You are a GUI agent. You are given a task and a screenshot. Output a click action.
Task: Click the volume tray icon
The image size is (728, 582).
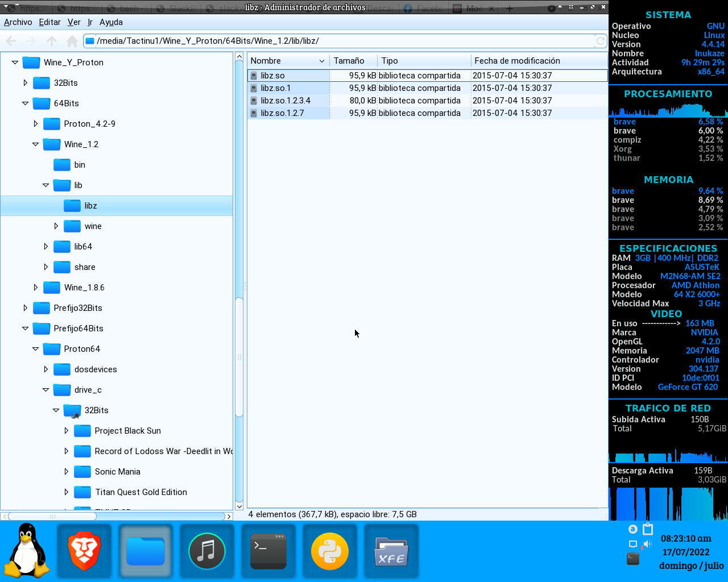click(x=647, y=544)
